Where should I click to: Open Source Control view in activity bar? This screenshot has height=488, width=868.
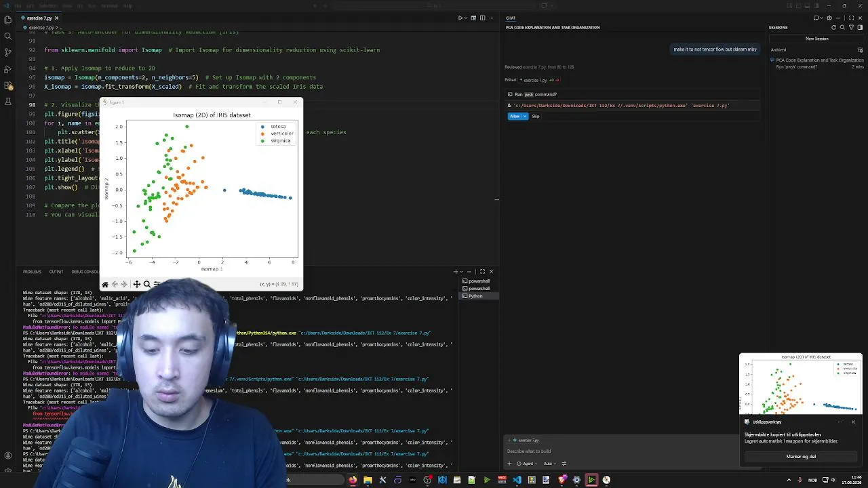point(7,52)
